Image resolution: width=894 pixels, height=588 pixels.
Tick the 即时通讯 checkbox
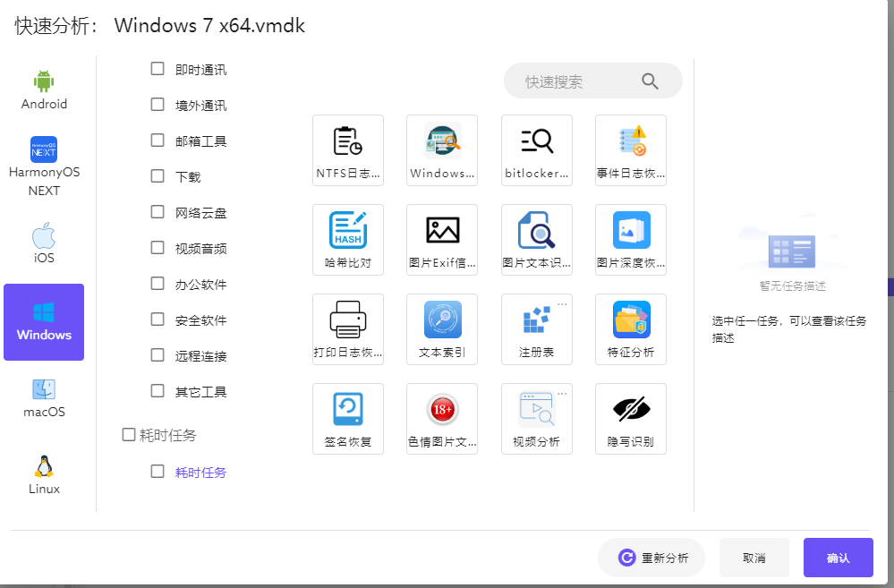tap(158, 68)
